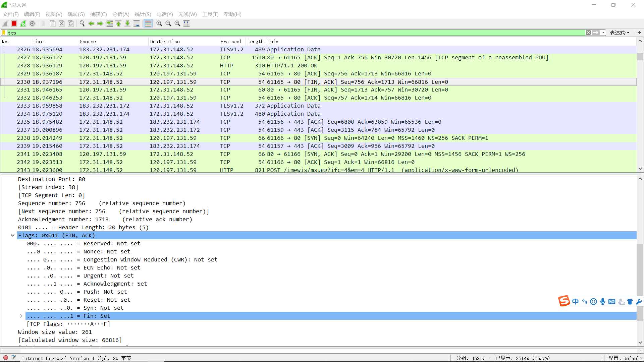Open the 捕获(C) menu
This screenshot has height=362, width=644.
tap(98, 14)
